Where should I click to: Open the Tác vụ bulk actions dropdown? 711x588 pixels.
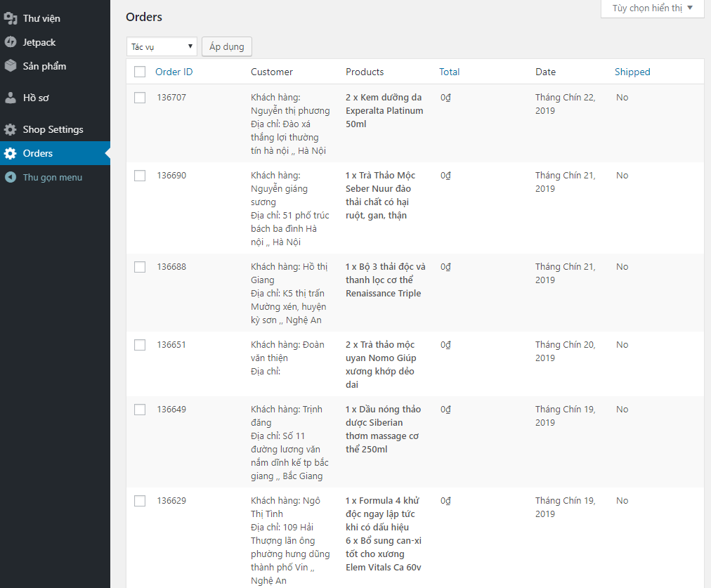coord(162,47)
